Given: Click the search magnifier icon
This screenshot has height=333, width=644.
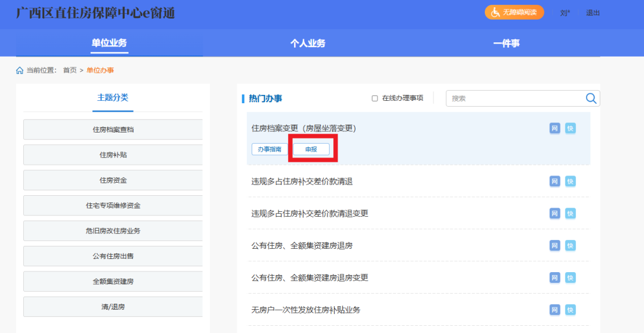Looking at the screenshot, I should (x=591, y=98).
